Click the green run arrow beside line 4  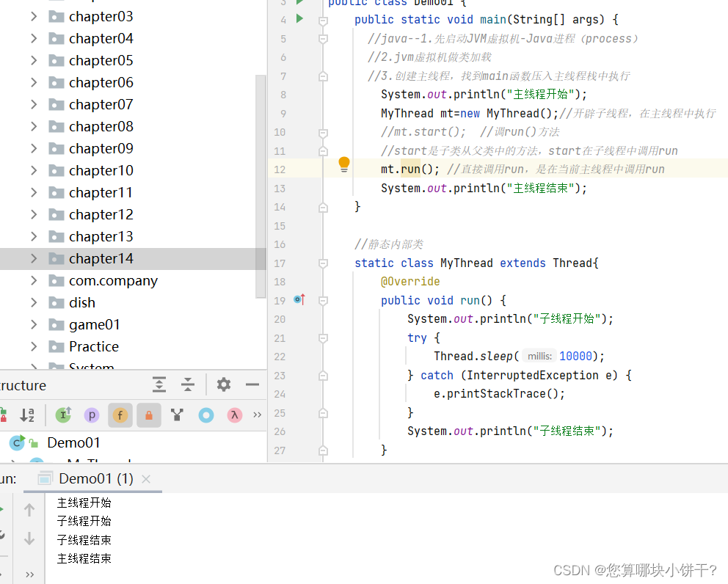click(299, 20)
